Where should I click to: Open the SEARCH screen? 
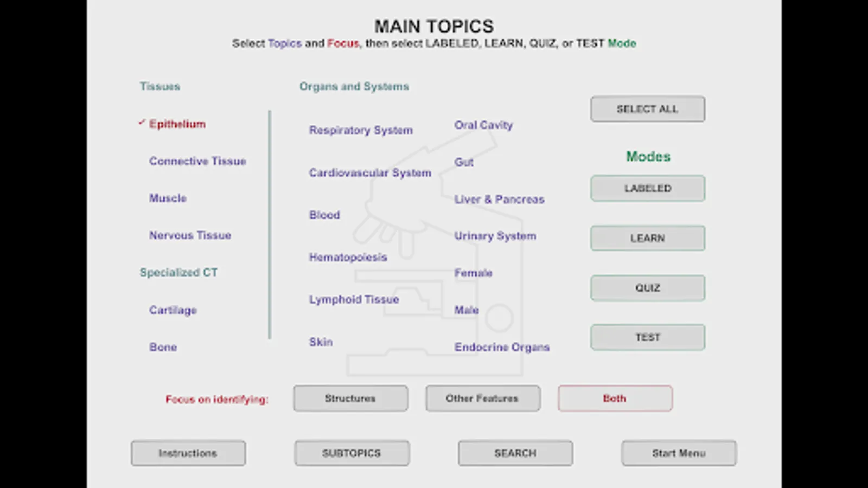pos(515,453)
